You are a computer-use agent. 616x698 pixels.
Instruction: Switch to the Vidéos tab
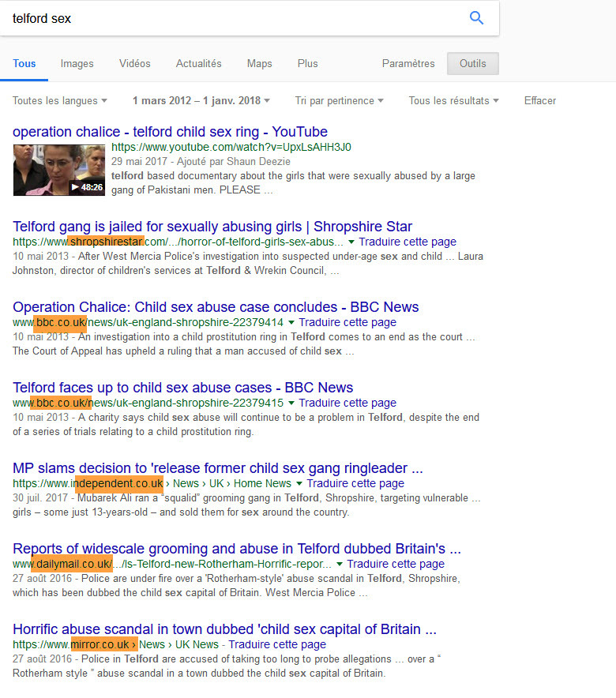pos(135,64)
